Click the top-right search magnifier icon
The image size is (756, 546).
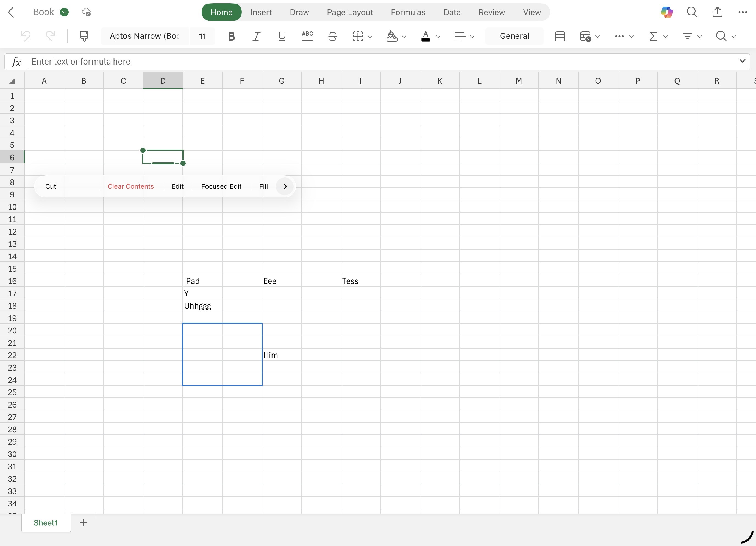692,12
